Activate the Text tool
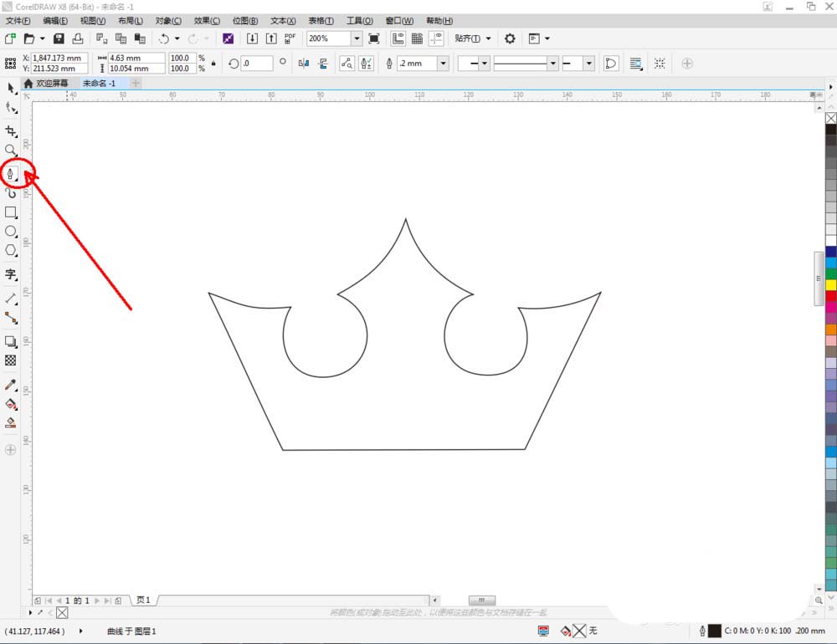Image resolution: width=837 pixels, height=644 pixels. (x=11, y=274)
